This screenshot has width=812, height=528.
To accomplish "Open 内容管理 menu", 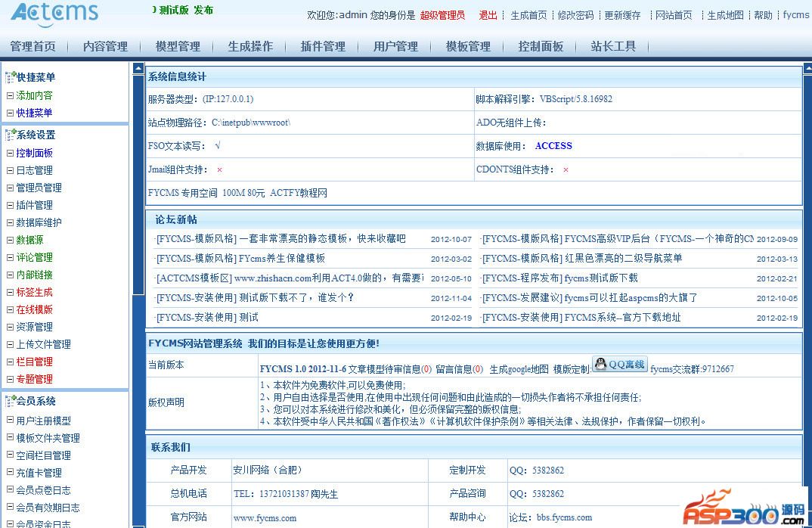I will point(105,47).
